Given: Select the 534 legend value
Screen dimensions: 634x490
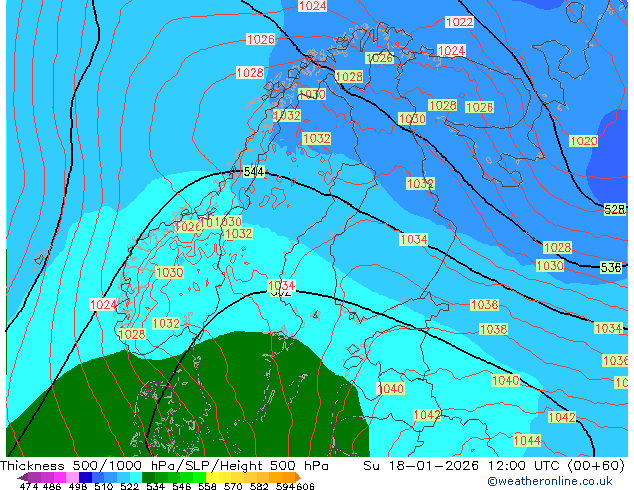Looking at the screenshot, I should (x=156, y=486).
